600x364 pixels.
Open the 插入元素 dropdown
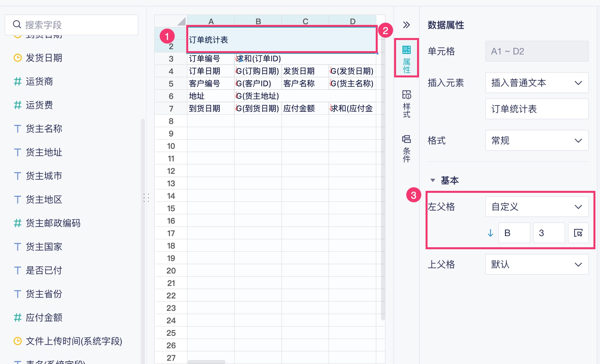pos(537,83)
